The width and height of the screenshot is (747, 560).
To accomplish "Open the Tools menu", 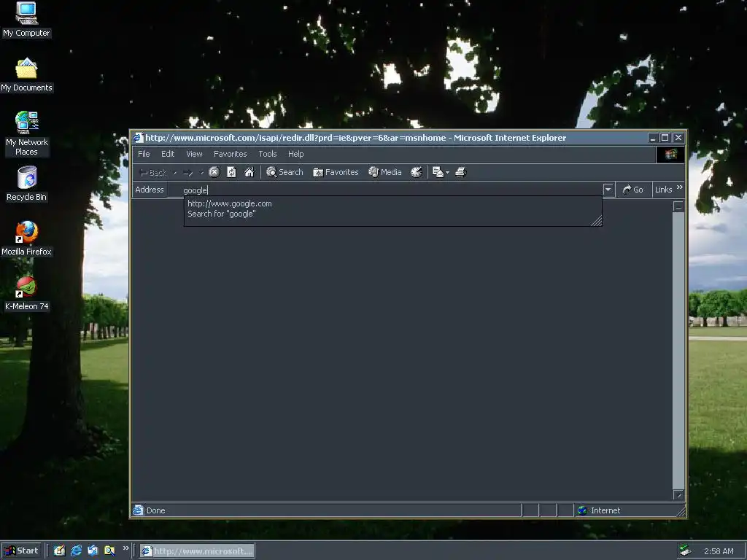I will point(267,154).
